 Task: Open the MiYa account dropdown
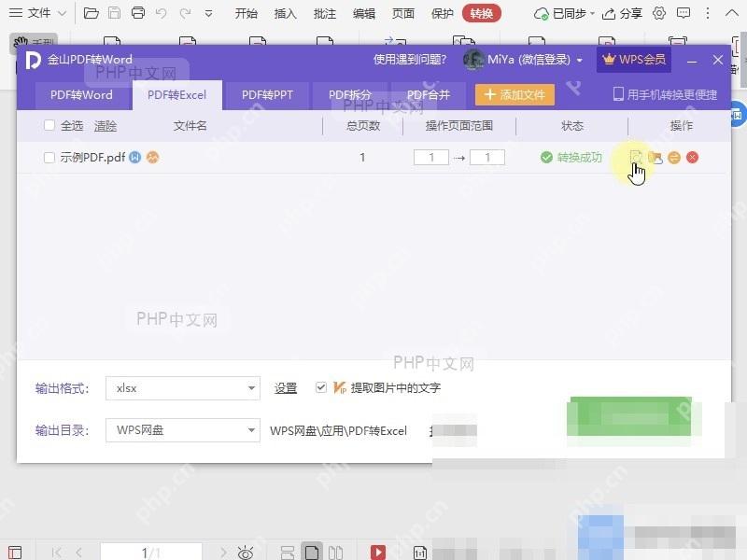point(523,60)
